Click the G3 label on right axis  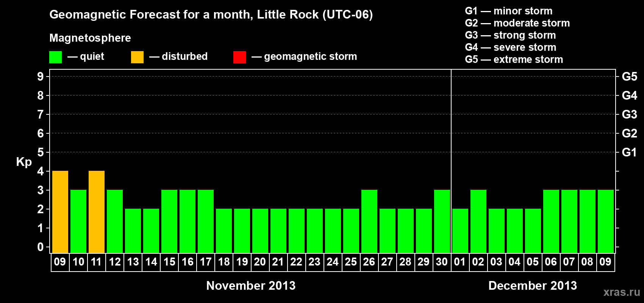point(630,114)
